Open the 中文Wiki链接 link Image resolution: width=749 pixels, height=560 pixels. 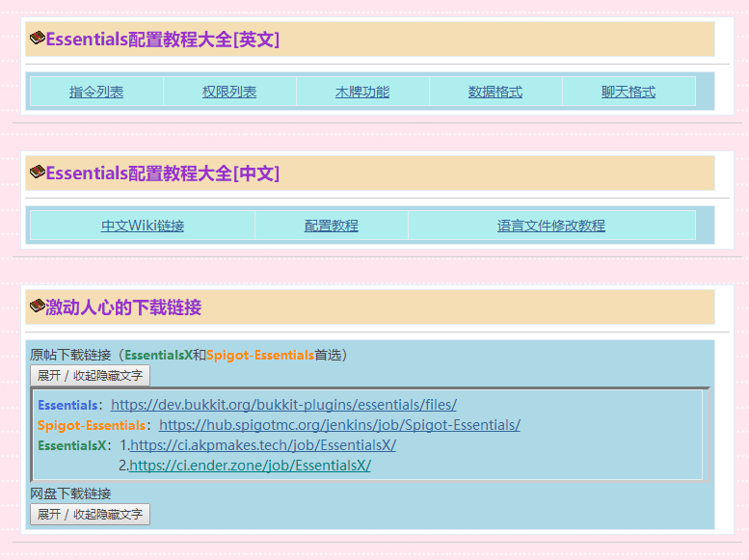[x=143, y=226]
